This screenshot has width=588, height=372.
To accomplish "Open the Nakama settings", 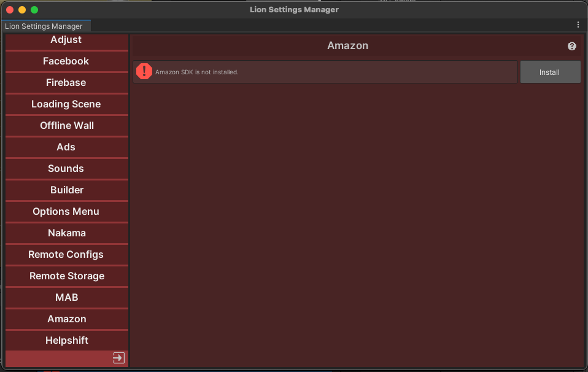I will click(x=67, y=233).
